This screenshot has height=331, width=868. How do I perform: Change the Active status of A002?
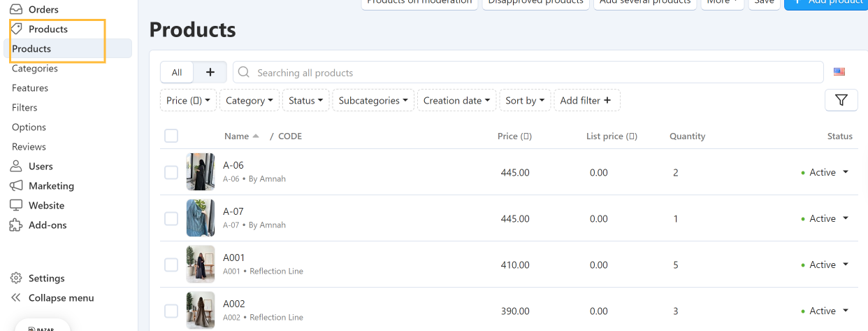[825, 311]
